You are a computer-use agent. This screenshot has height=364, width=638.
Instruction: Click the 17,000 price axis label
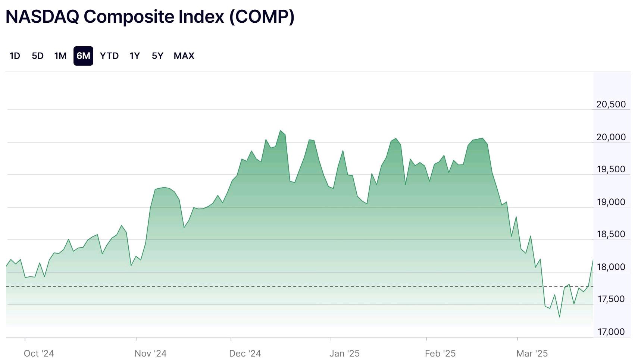coord(611,332)
